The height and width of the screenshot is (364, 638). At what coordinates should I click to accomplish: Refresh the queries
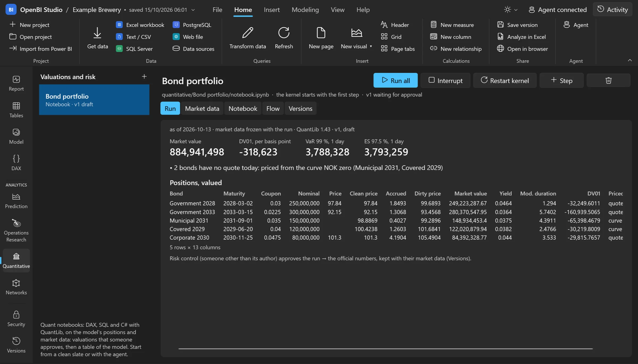pyautogui.click(x=284, y=38)
